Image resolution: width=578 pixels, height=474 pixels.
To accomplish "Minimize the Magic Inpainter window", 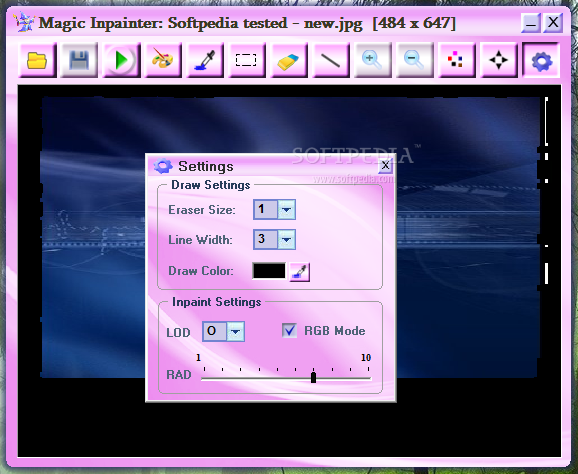I will coord(531,23).
